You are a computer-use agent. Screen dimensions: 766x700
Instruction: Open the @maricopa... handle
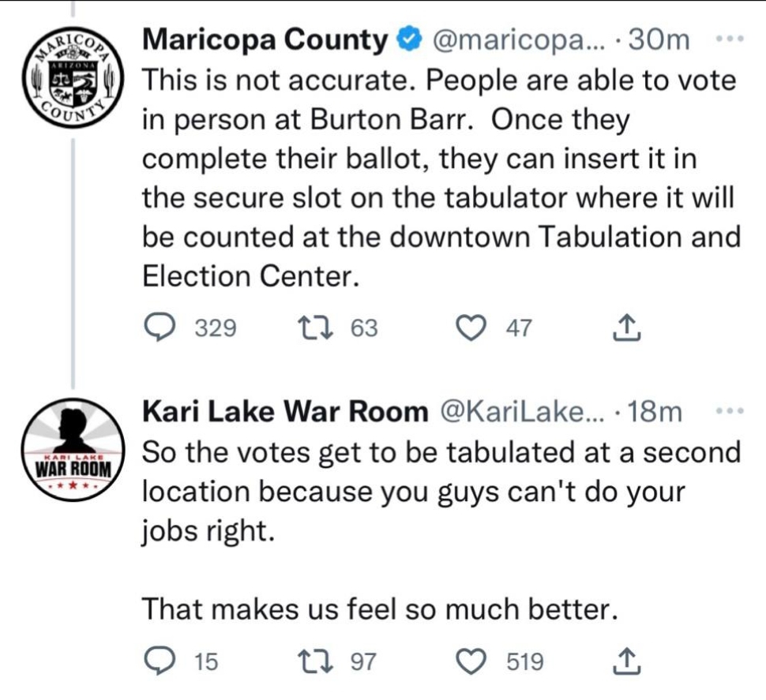pyautogui.click(x=518, y=40)
